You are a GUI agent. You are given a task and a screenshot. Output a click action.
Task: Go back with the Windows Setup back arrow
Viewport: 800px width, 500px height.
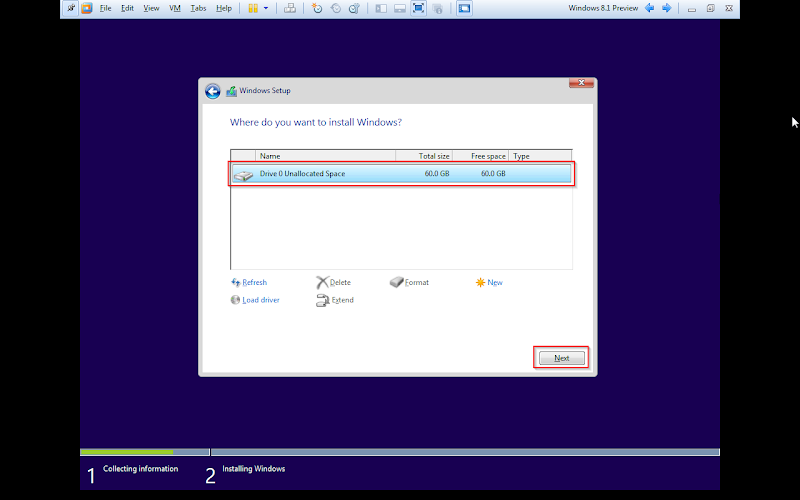[x=213, y=91]
